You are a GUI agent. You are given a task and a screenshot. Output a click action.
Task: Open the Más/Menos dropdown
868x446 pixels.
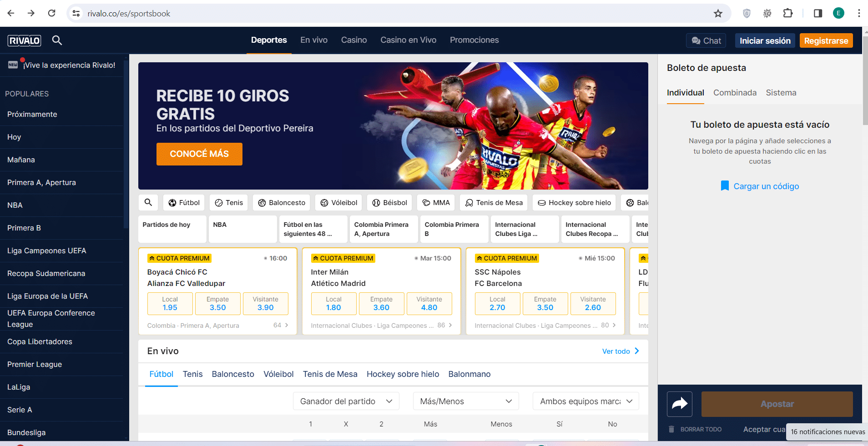click(466, 401)
